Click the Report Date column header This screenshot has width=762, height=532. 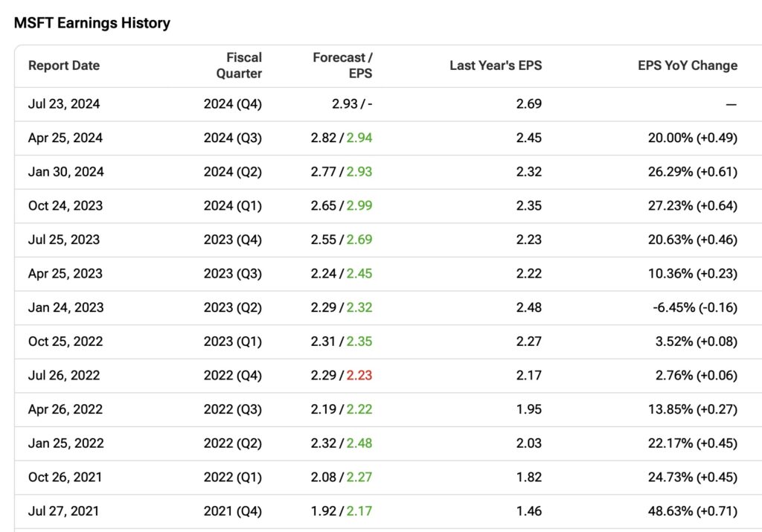tap(64, 65)
